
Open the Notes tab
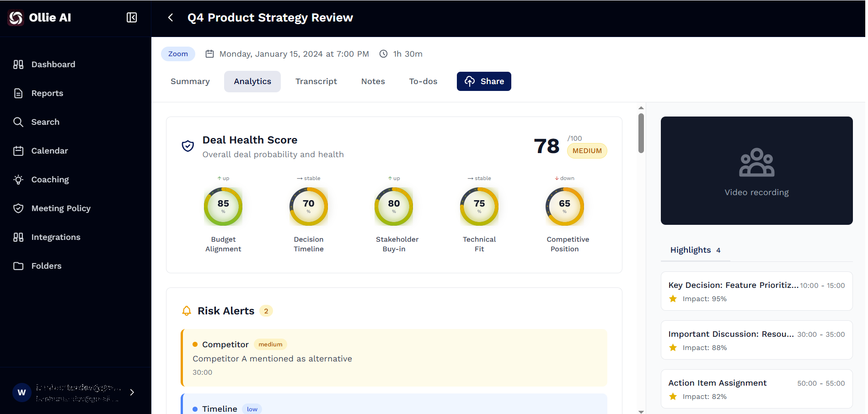pyautogui.click(x=373, y=81)
